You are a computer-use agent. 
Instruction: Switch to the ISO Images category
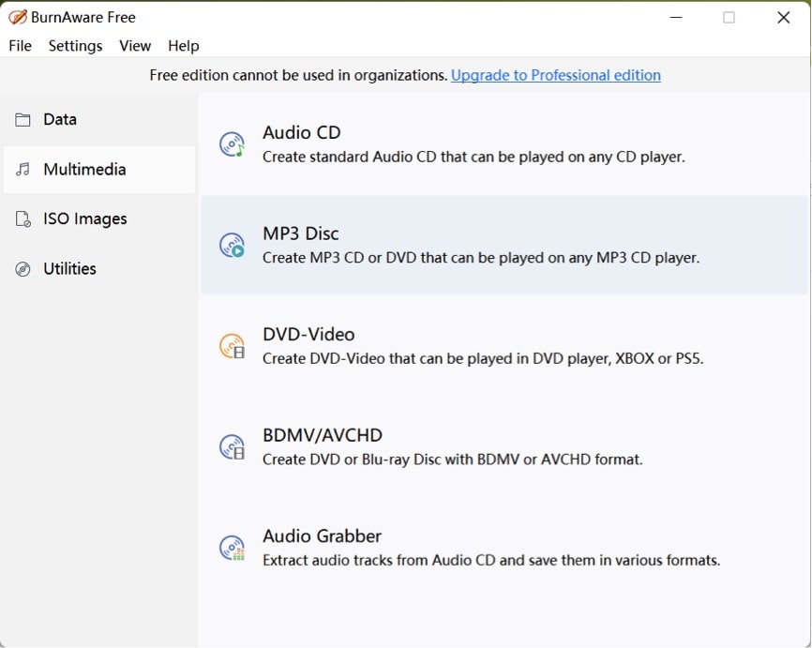click(99, 219)
